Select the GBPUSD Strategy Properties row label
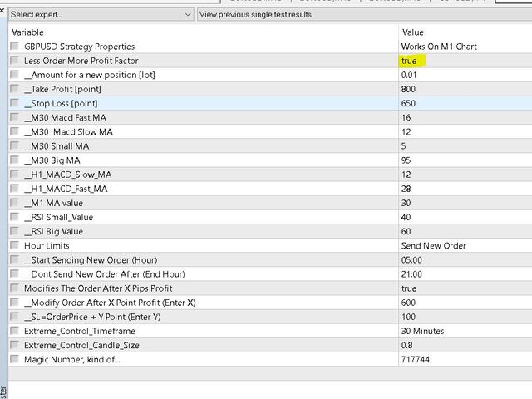The image size is (532, 399). [80, 47]
